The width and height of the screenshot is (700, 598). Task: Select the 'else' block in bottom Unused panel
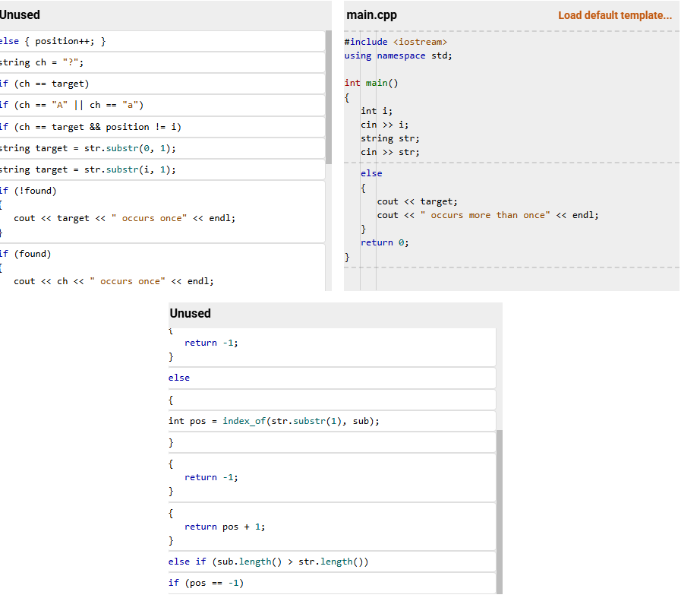pos(332,378)
